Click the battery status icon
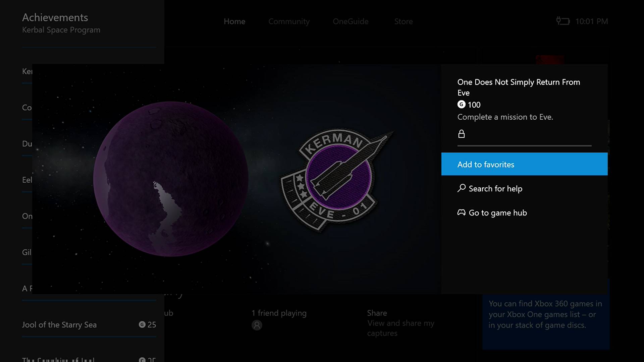644x362 pixels. click(x=563, y=21)
